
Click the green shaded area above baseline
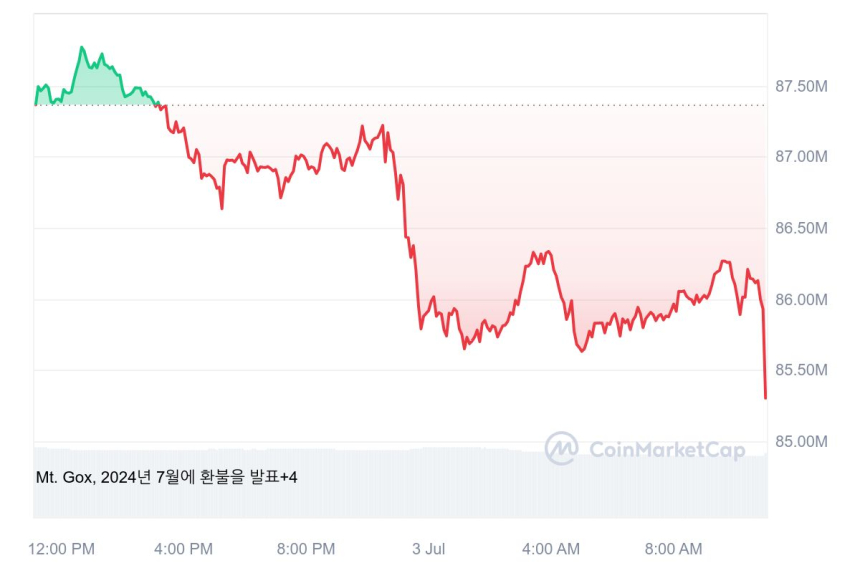pyautogui.click(x=95, y=87)
